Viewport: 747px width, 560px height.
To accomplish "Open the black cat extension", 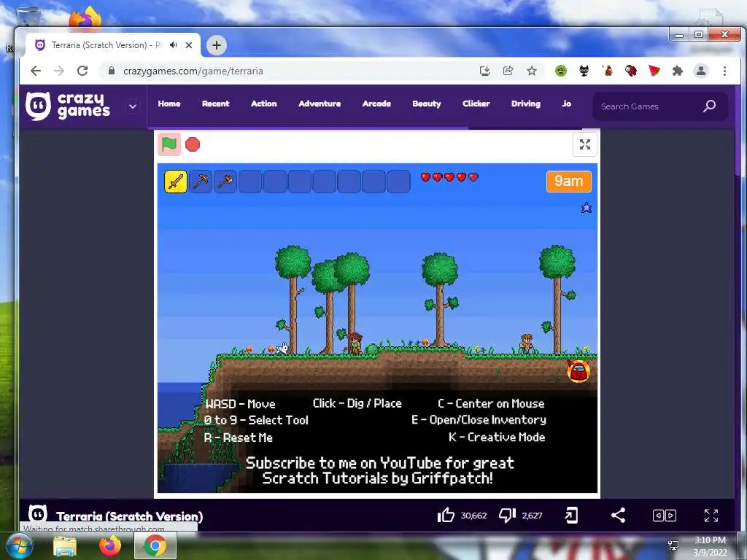I will pyautogui.click(x=584, y=71).
